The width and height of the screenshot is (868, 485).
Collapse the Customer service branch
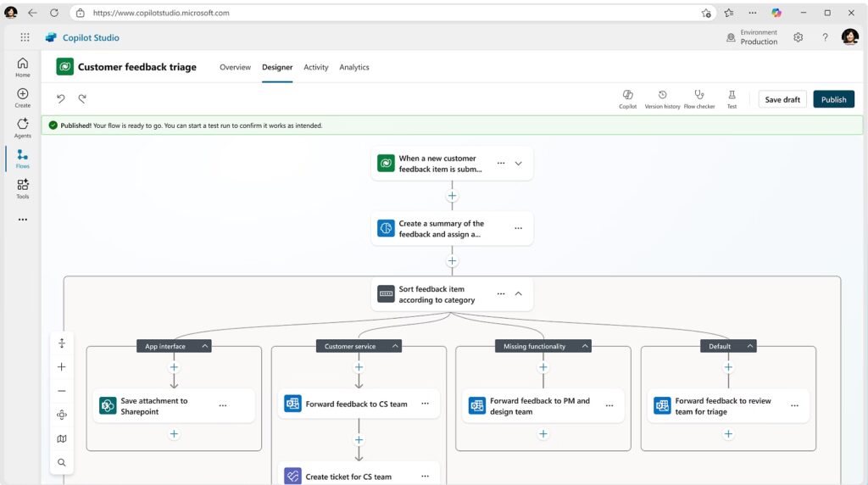pyautogui.click(x=395, y=346)
